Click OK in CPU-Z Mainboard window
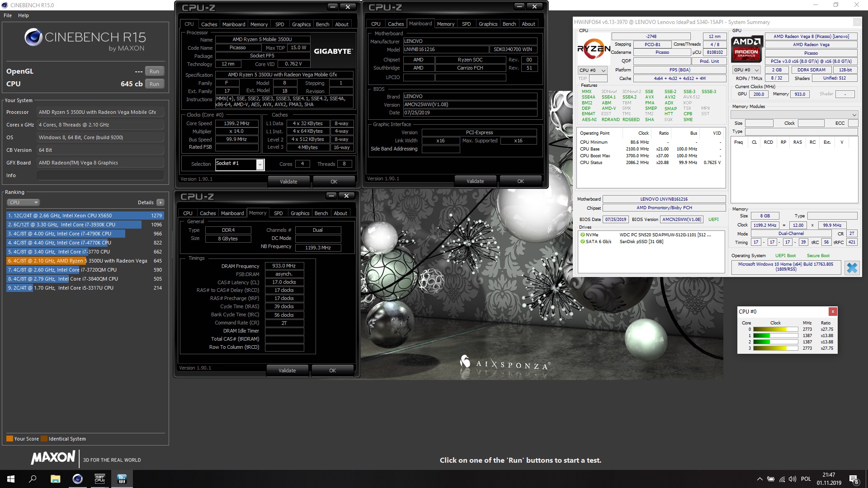The image size is (868, 488). [x=520, y=181]
